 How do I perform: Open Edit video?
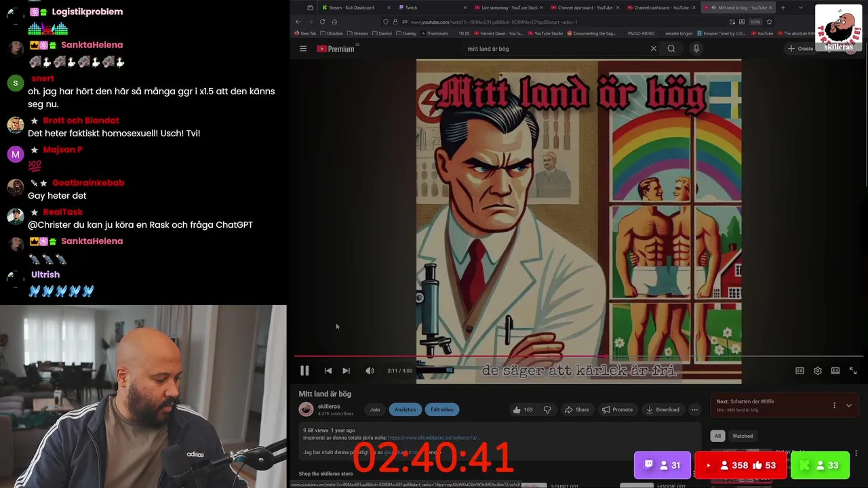[x=442, y=409]
